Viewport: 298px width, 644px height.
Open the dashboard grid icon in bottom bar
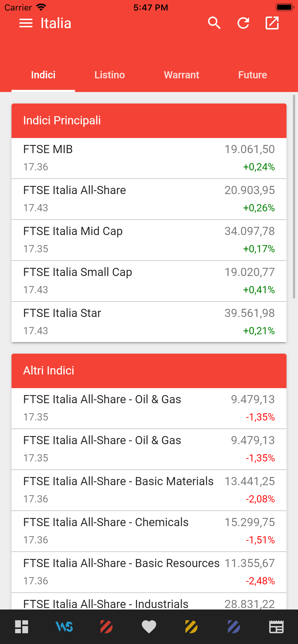22,627
